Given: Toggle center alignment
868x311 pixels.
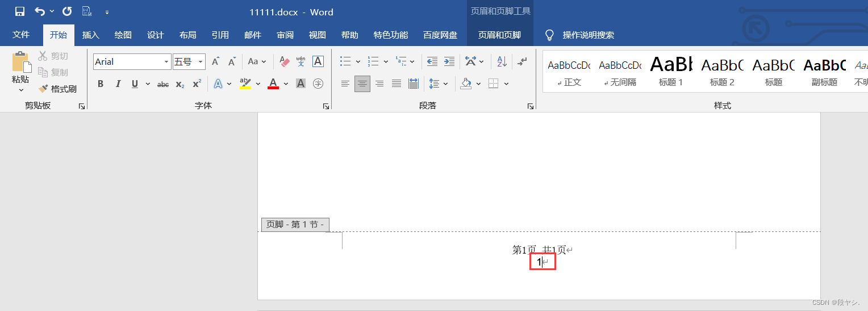Looking at the screenshot, I should pyautogui.click(x=362, y=84).
